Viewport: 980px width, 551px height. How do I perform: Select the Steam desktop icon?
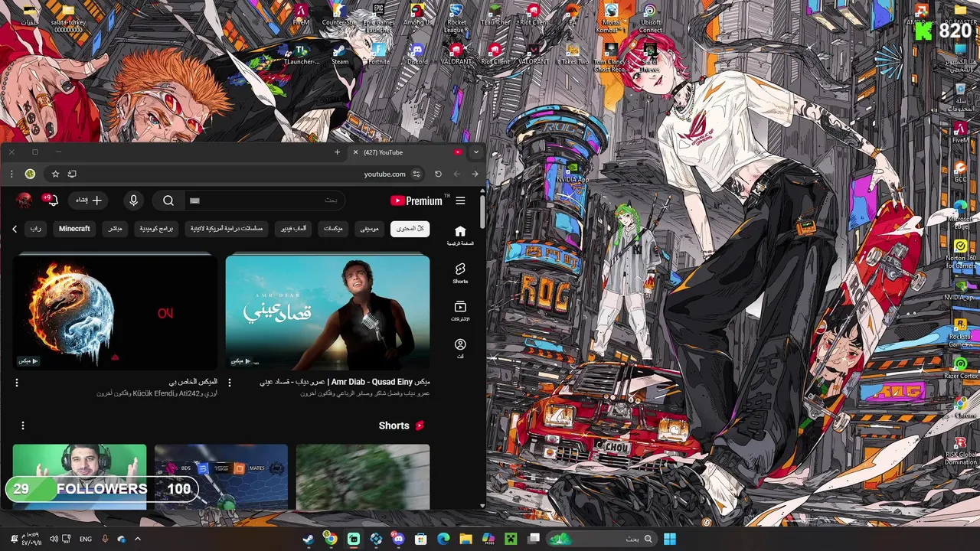pyautogui.click(x=340, y=54)
